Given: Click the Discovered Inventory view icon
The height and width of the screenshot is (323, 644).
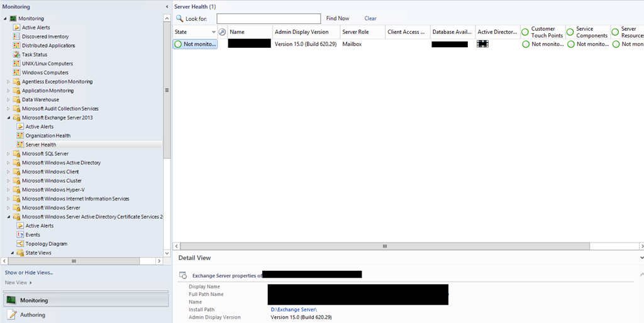Looking at the screenshot, I should point(17,36).
